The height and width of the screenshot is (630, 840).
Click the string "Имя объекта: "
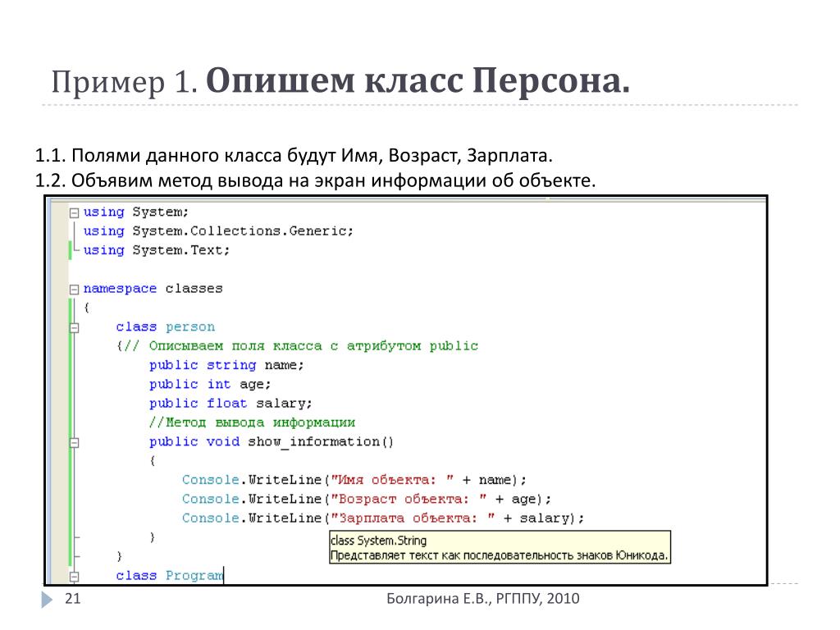(392, 480)
